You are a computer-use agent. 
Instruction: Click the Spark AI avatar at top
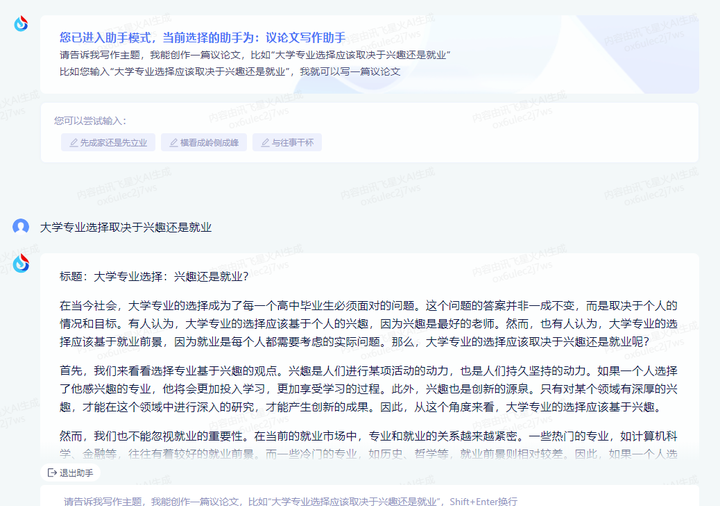21,24
